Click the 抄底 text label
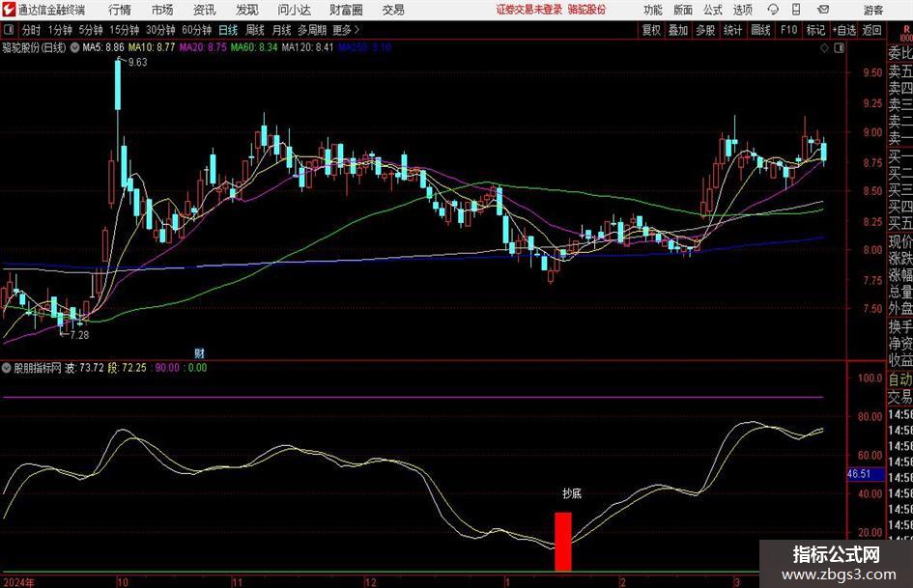 (572, 493)
